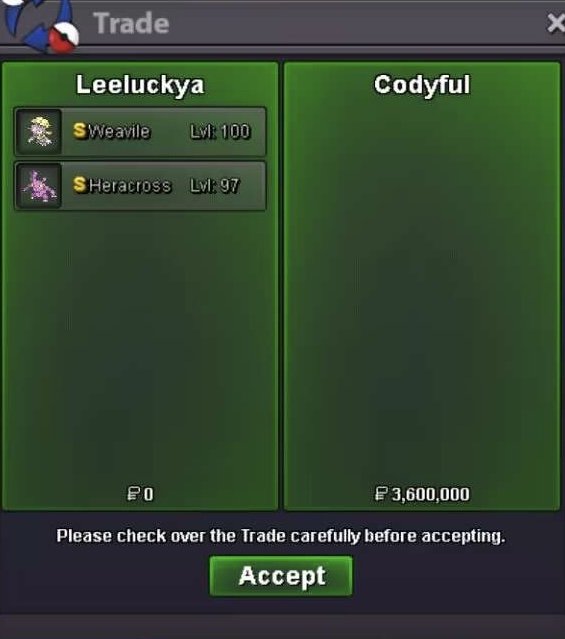Viewport: 565px width, 639px height.
Task: Click Weavile's Lvl: 100 label
Action: coord(220,132)
